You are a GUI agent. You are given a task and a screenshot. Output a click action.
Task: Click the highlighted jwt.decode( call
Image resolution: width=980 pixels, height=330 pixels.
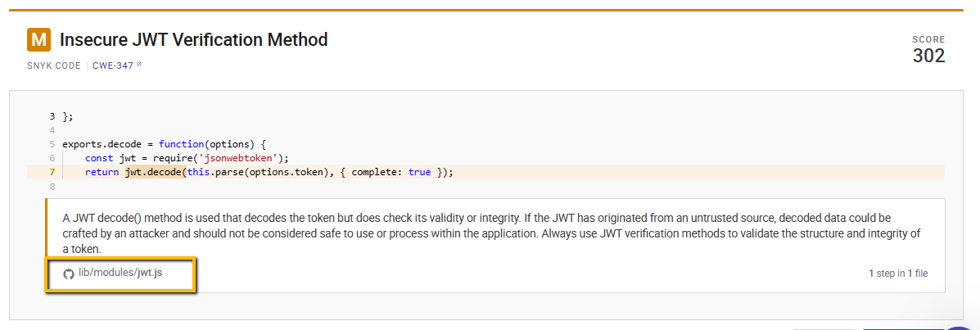coord(156,172)
